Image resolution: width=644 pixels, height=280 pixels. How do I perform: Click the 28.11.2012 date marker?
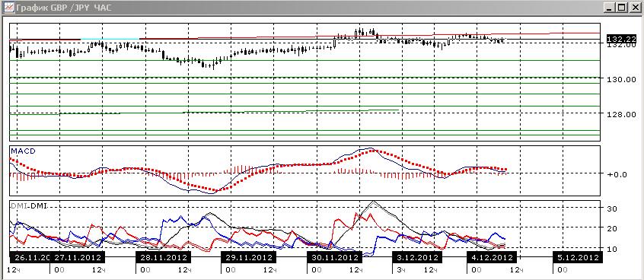click(163, 258)
